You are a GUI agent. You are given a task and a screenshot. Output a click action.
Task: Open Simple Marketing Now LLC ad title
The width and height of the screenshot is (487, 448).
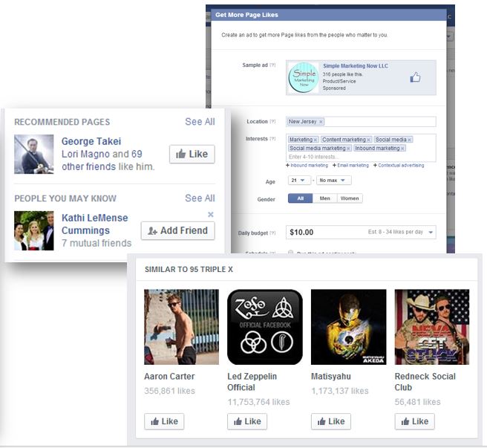[356, 66]
